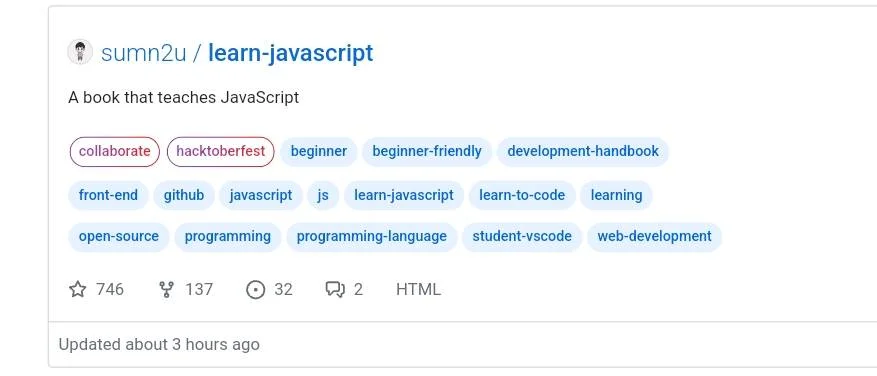Click the star icon beside 746

[x=78, y=289]
